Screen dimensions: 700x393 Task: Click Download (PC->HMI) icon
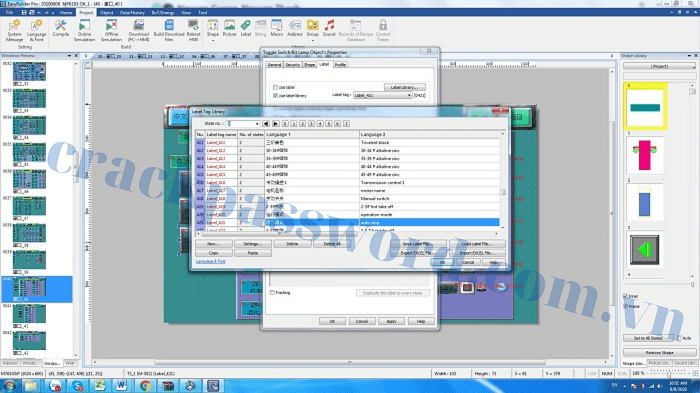(139, 30)
